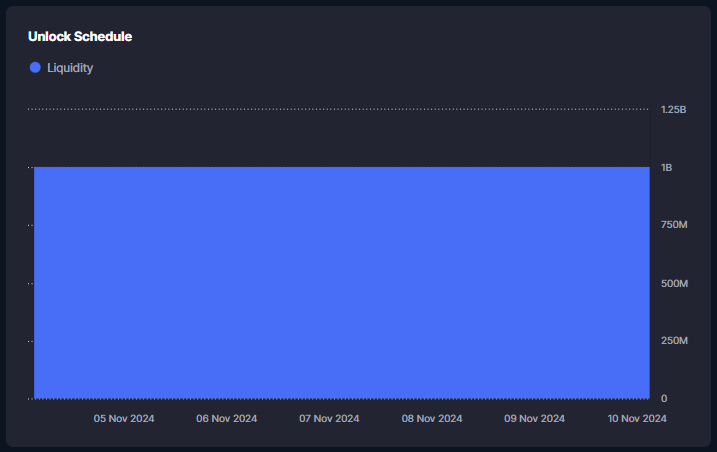The width and height of the screenshot is (717, 452).
Task: Toggle the Liquidity series legend label
Action: [x=69, y=68]
